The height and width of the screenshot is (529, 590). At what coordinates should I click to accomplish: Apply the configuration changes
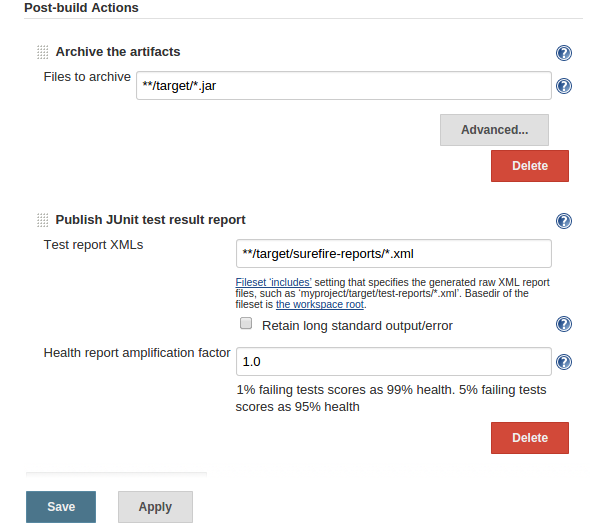coord(155,507)
